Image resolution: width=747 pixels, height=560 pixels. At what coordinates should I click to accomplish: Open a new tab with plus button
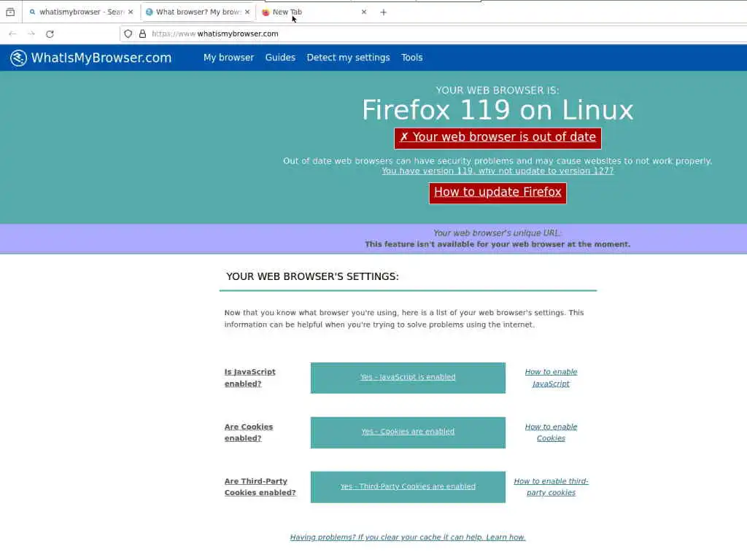point(384,12)
